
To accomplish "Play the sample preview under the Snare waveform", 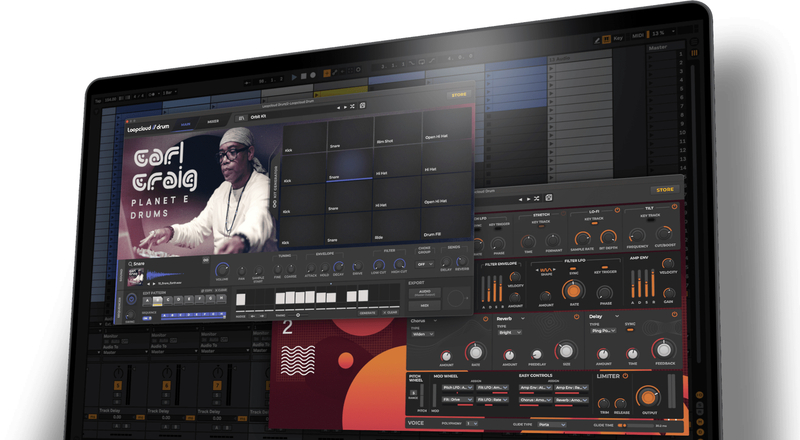I will coord(154,283).
